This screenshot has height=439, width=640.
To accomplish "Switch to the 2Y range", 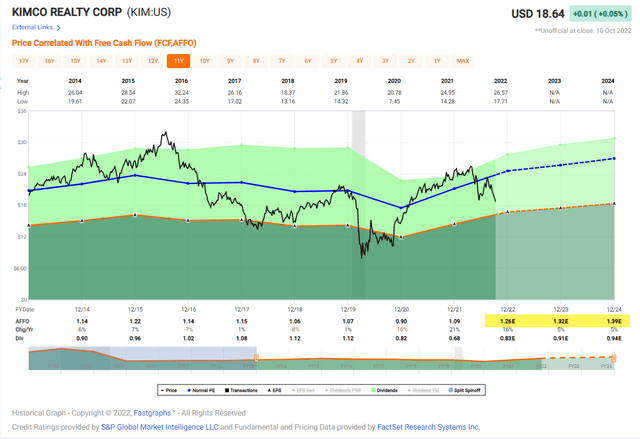I will (411, 61).
